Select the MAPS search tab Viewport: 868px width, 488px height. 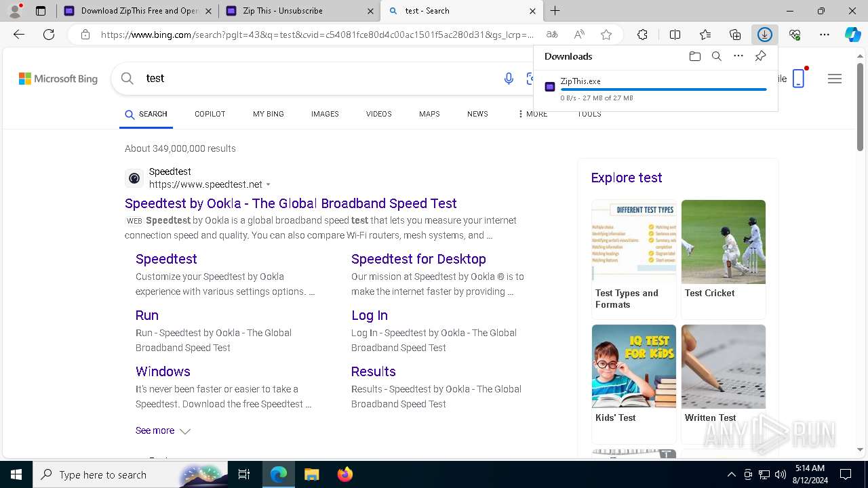(x=429, y=114)
